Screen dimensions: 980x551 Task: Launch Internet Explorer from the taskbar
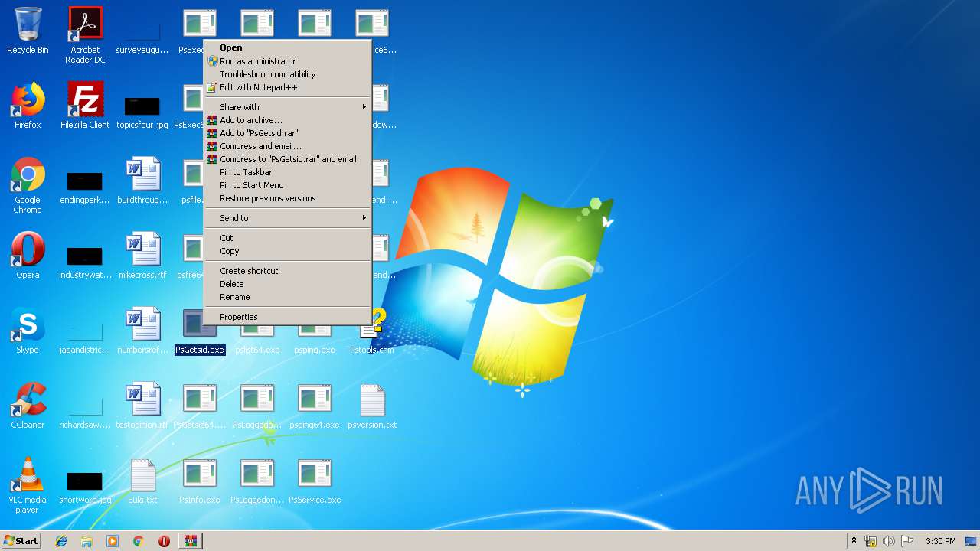(x=61, y=541)
